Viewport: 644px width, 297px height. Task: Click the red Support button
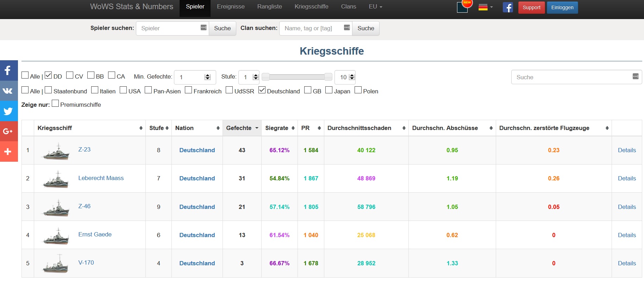click(531, 7)
